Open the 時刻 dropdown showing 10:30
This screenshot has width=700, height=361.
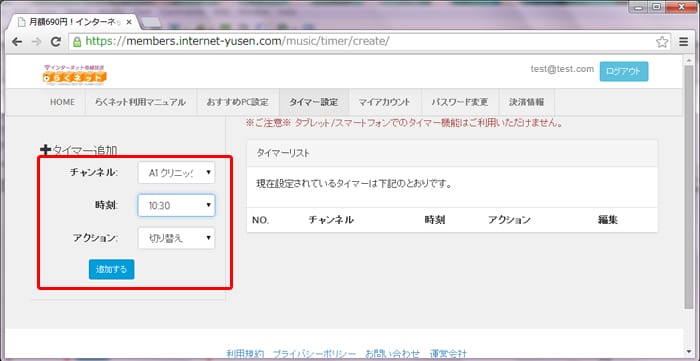[x=176, y=205]
